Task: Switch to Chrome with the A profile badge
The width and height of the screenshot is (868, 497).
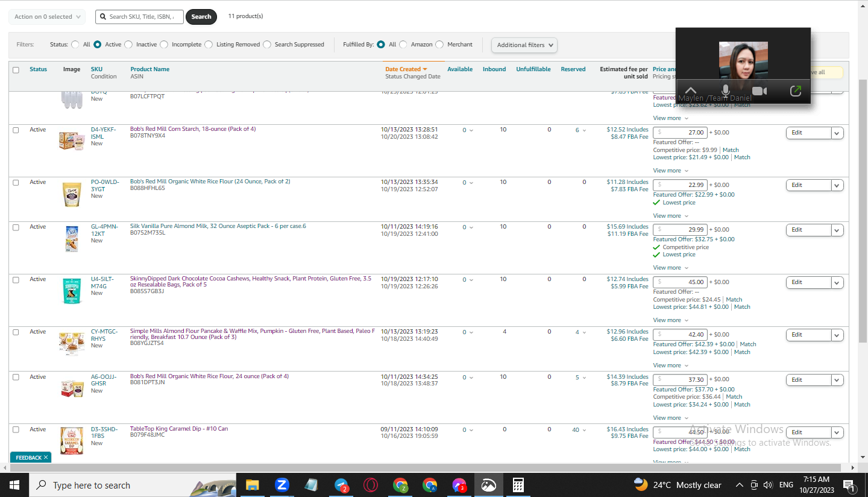Action: tap(430, 485)
